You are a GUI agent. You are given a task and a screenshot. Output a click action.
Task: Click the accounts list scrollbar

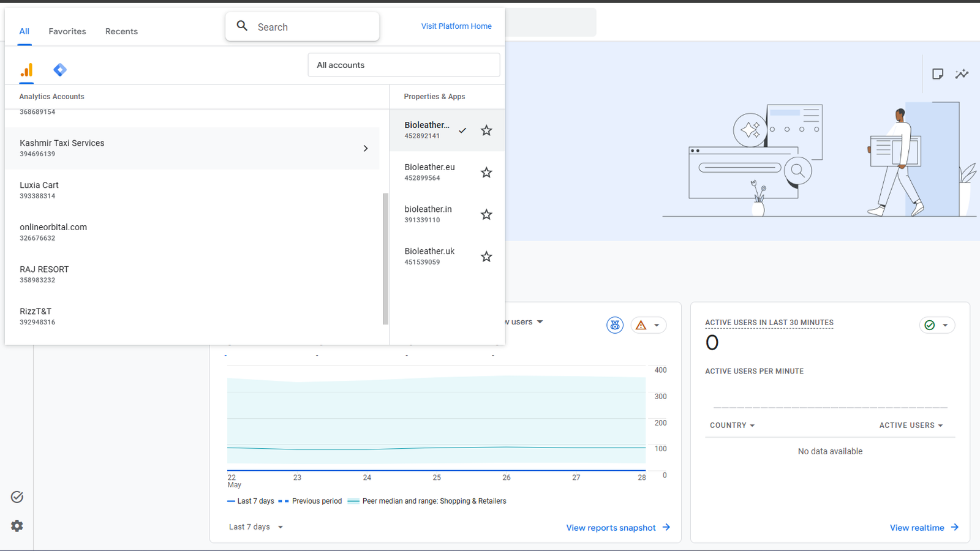click(386, 259)
